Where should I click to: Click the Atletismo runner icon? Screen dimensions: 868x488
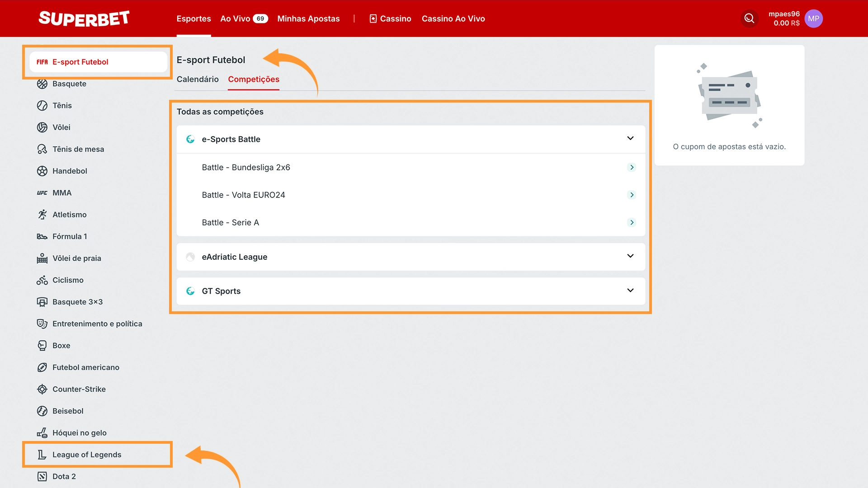[42, 215]
